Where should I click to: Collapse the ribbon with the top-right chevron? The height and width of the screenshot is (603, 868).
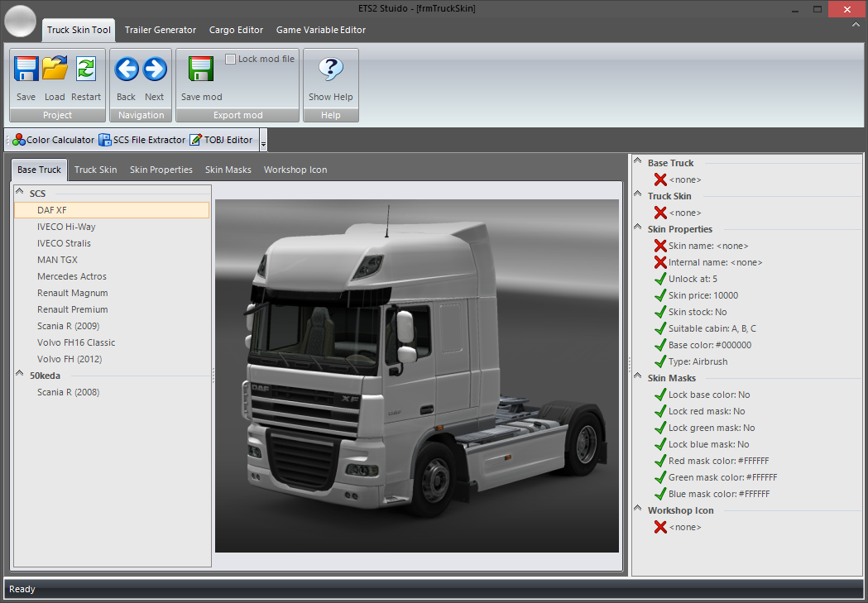point(856,25)
